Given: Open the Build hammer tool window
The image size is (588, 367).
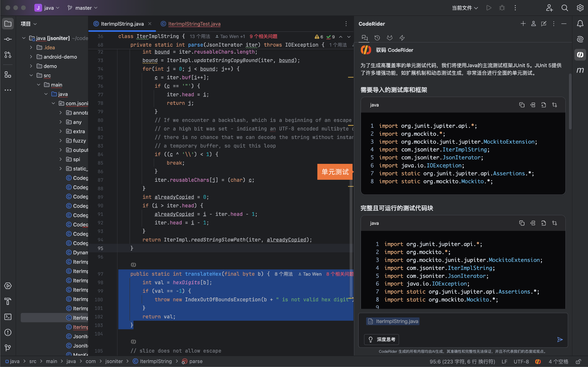Looking at the screenshot, I should pos(8,301).
